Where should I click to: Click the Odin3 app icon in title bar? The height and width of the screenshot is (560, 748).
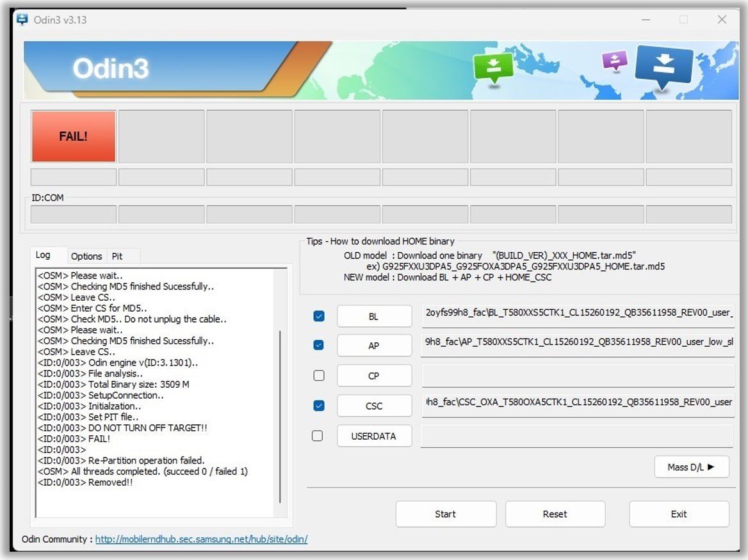(22, 20)
